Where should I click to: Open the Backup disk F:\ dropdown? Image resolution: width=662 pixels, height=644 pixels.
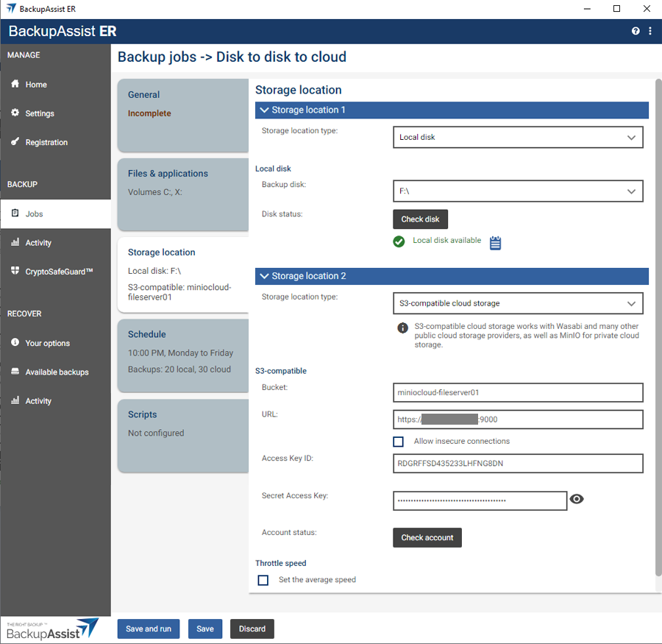(x=518, y=191)
